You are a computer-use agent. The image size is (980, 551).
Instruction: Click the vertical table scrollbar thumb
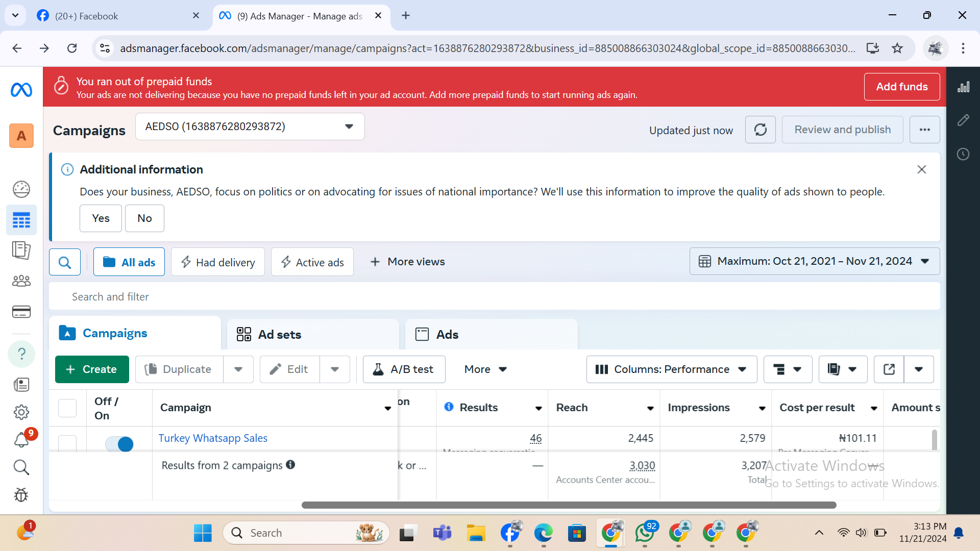click(935, 440)
